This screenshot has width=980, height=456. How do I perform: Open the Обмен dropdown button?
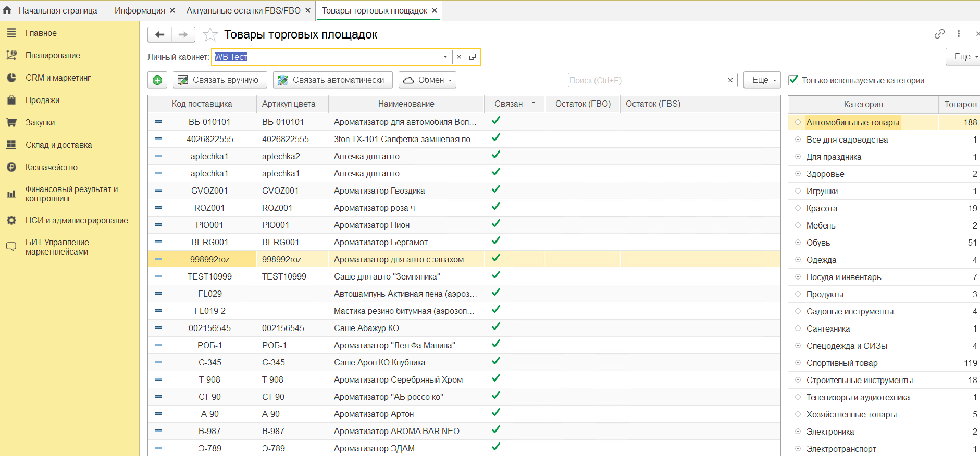(427, 80)
